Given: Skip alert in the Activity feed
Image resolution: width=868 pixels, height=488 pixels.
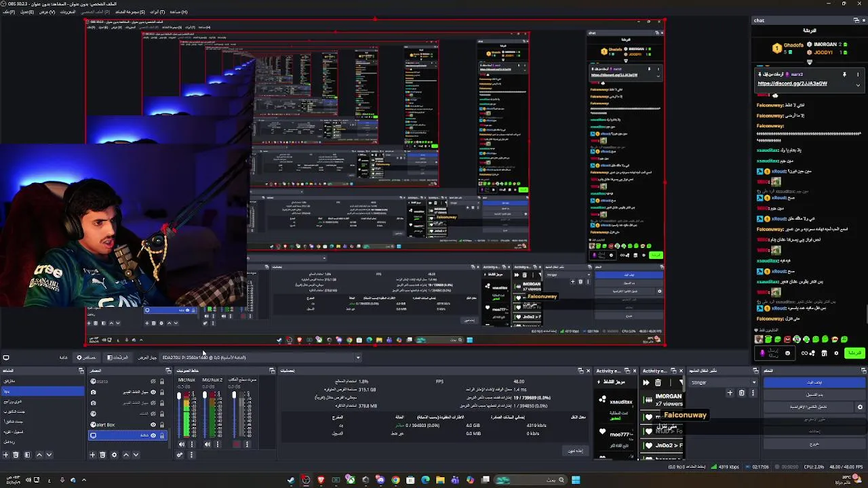Looking at the screenshot, I should tap(646, 382).
